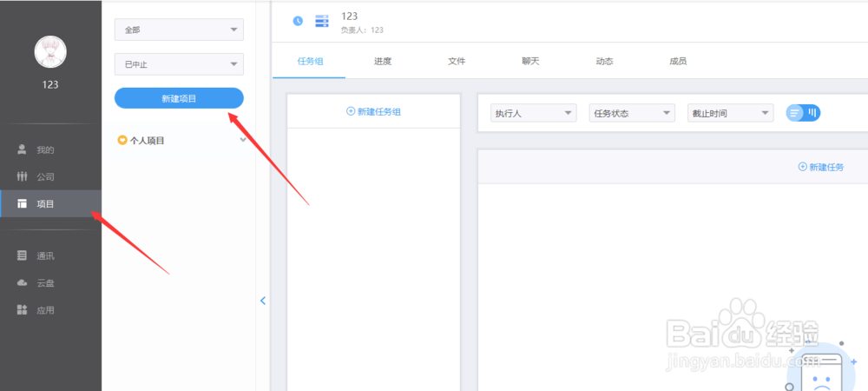Screen dimensions: 868x391
Task: Click the 负责人: 123 label
Action: [x=362, y=30]
